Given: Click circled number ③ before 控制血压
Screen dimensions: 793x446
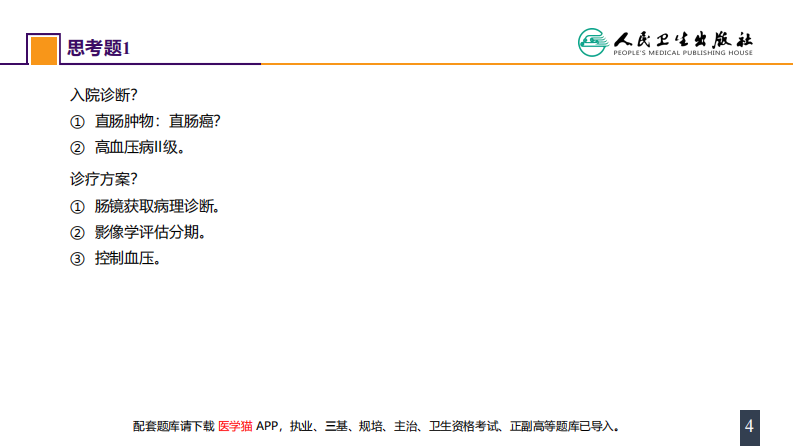Looking at the screenshot, I should (x=77, y=259).
